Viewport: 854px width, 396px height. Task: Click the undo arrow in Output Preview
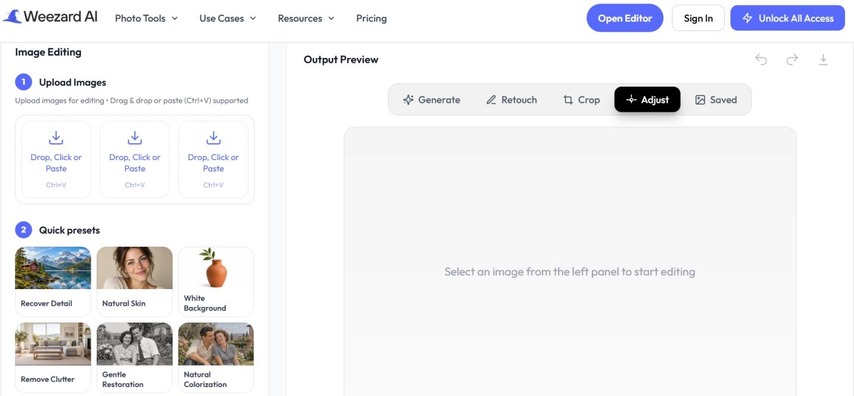[x=761, y=59]
